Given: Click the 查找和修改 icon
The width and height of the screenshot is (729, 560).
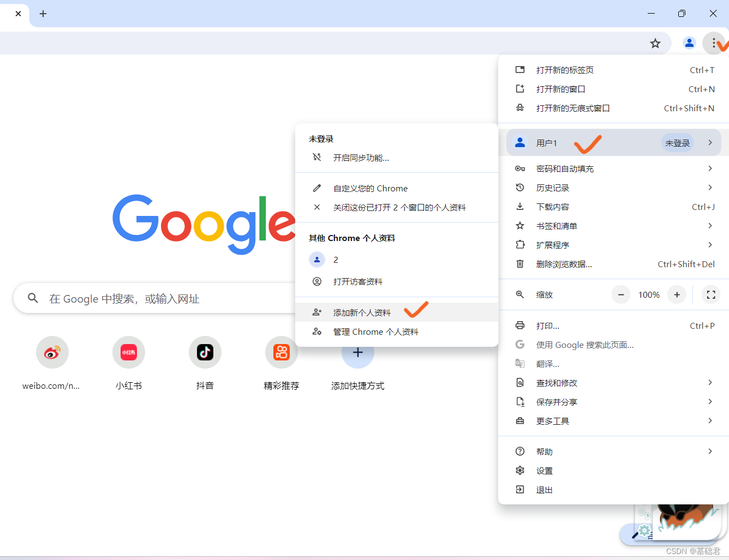Looking at the screenshot, I should 520,383.
